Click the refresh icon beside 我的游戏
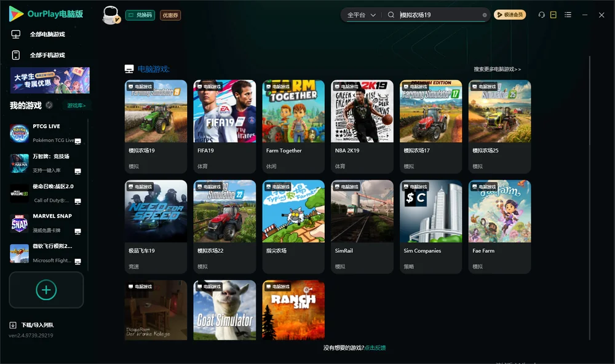The width and height of the screenshot is (615, 364). coord(49,105)
